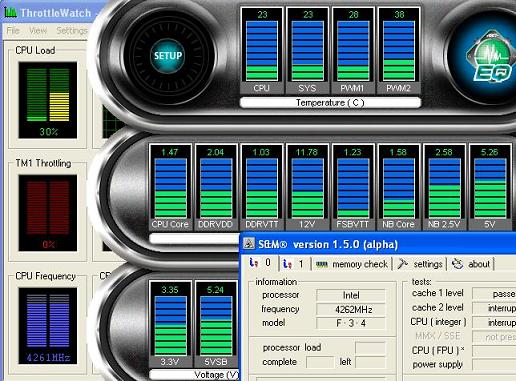The image size is (516, 381).
Task: Click the MMX / SSE test label
Action: (x=437, y=336)
